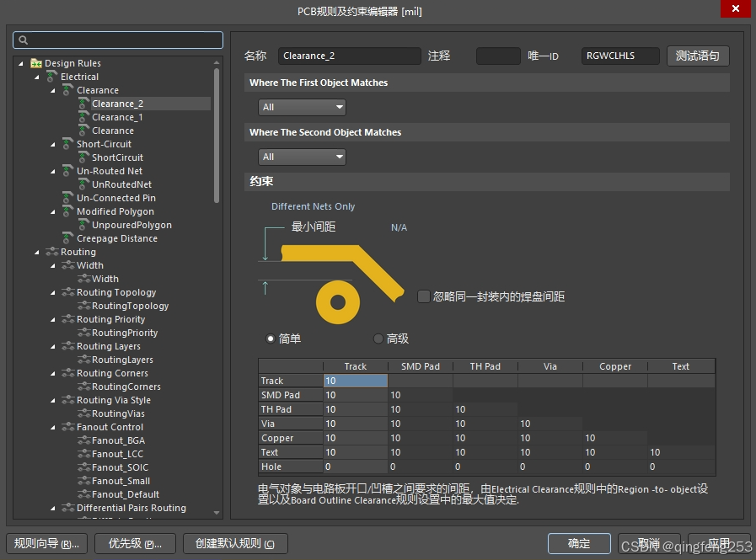Click the Hole row Track column cell
The height and width of the screenshot is (560, 756).
356,467
